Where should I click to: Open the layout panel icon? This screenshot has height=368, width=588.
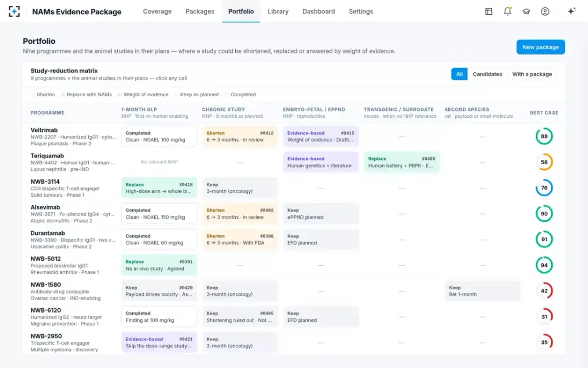[x=489, y=11]
